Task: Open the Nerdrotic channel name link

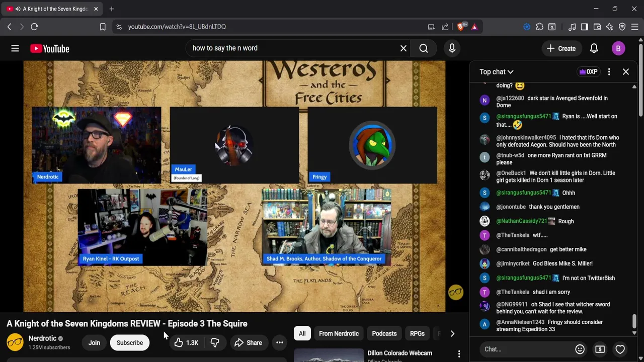Action: pos(42,338)
